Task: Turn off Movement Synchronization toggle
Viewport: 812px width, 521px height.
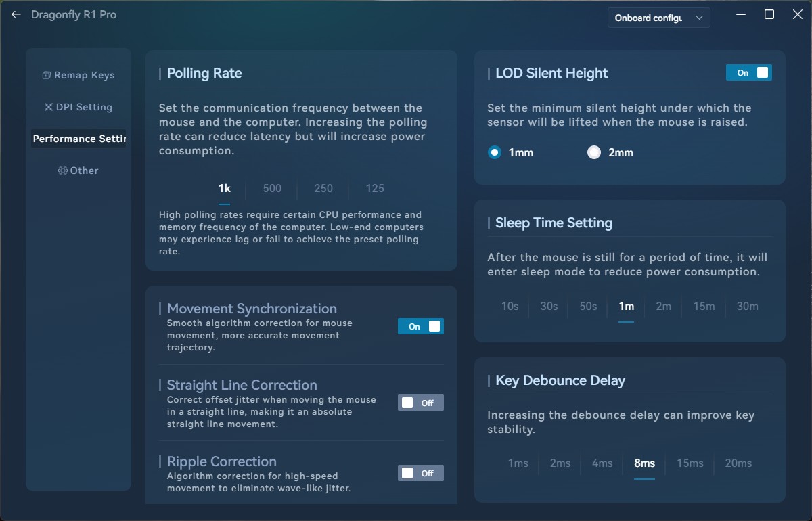Action: pyautogui.click(x=421, y=326)
